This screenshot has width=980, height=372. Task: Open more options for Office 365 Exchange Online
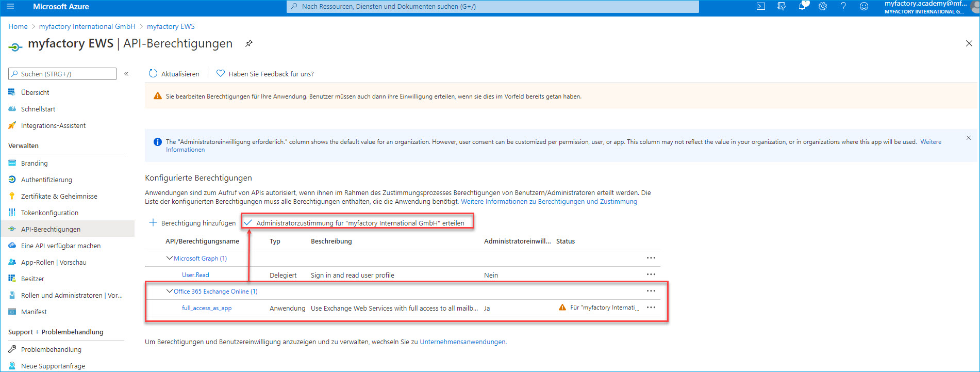tap(651, 291)
